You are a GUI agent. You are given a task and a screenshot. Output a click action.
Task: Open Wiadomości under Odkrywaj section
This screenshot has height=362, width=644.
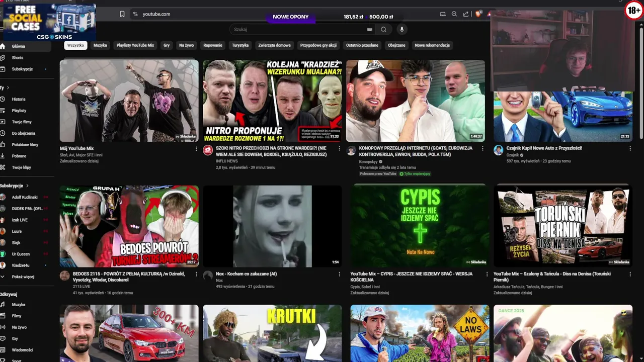tap(24, 350)
